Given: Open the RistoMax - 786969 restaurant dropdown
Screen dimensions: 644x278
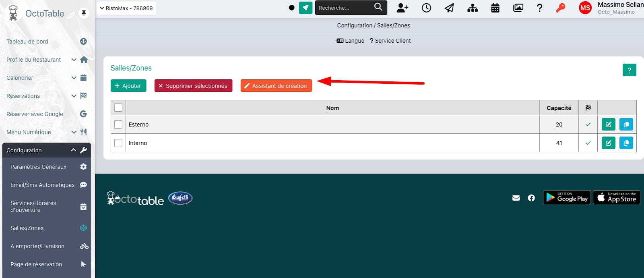Looking at the screenshot, I should pos(126,8).
